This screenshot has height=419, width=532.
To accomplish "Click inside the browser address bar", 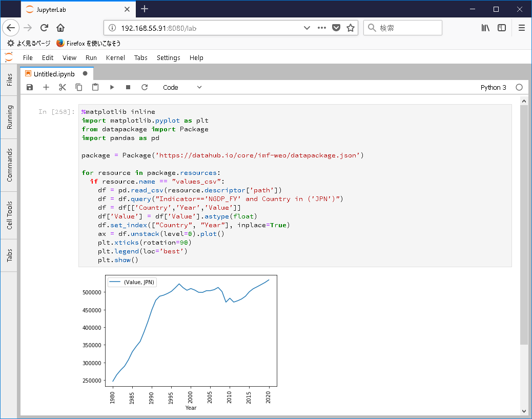I will pyautogui.click(x=205, y=28).
